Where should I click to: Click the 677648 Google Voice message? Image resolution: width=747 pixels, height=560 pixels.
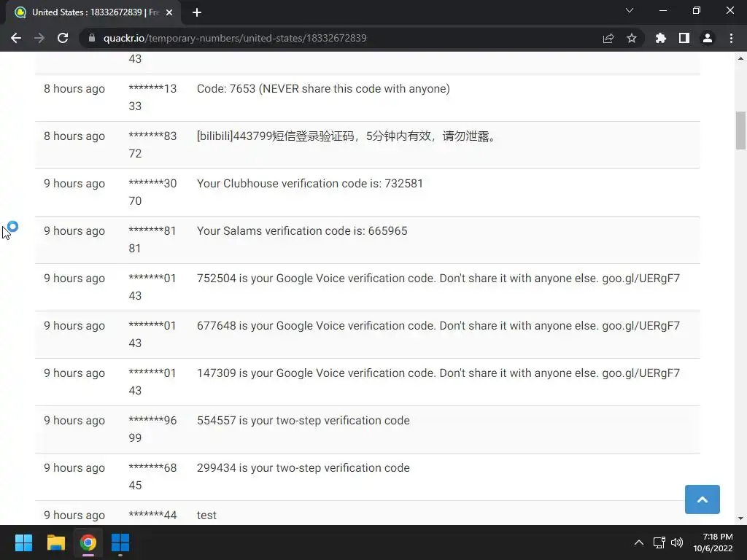click(x=438, y=326)
